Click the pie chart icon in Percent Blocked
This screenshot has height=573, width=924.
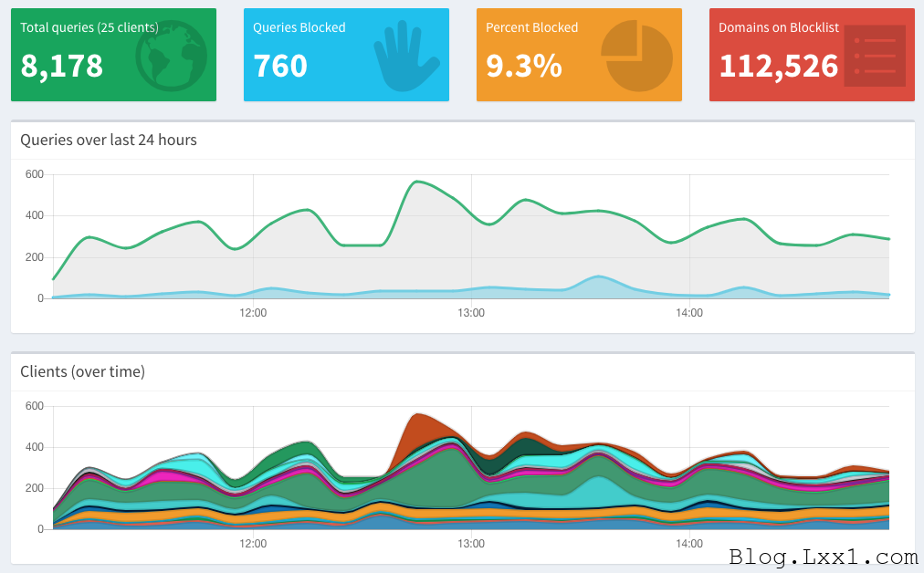coord(637,56)
